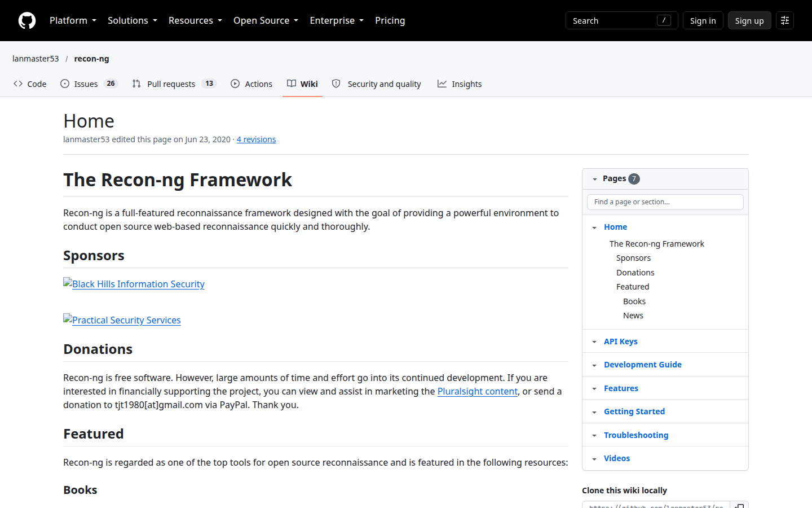This screenshot has height=508, width=812.
Task: Open the 4 revisions link
Action: click(256, 139)
